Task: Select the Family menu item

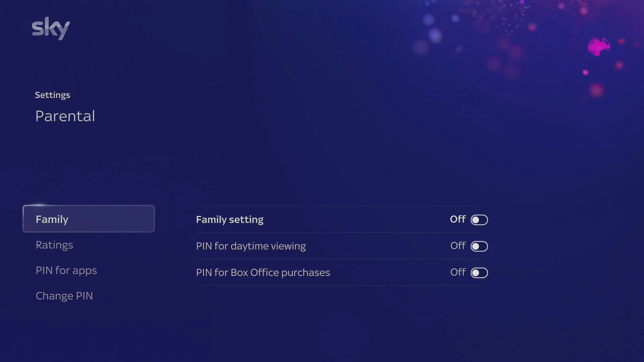Action: tap(89, 219)
